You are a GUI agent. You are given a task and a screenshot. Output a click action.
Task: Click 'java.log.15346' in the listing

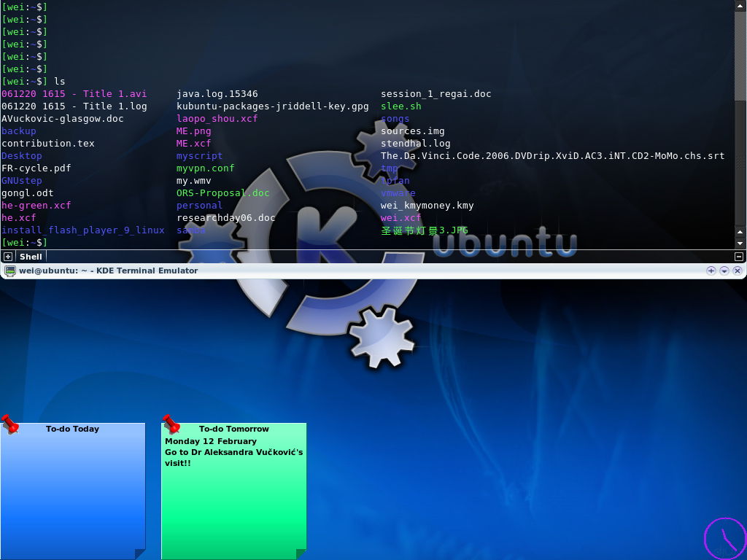(x=217, y=94)
